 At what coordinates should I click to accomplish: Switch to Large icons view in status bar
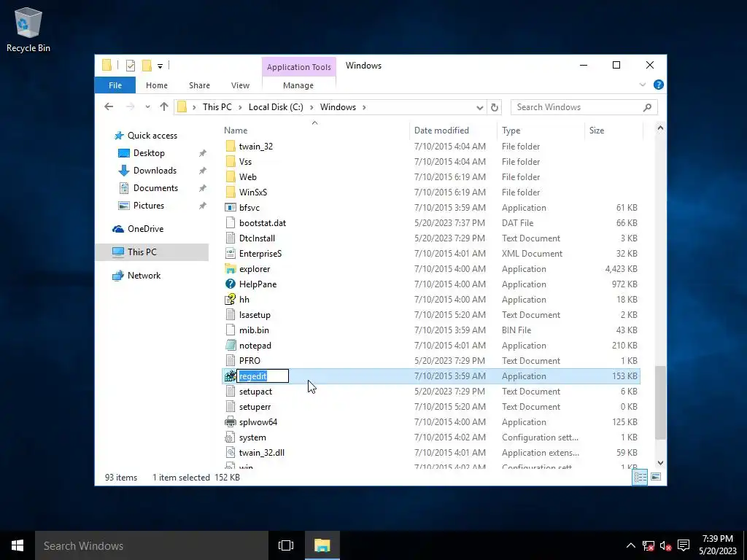pos(656,477)
